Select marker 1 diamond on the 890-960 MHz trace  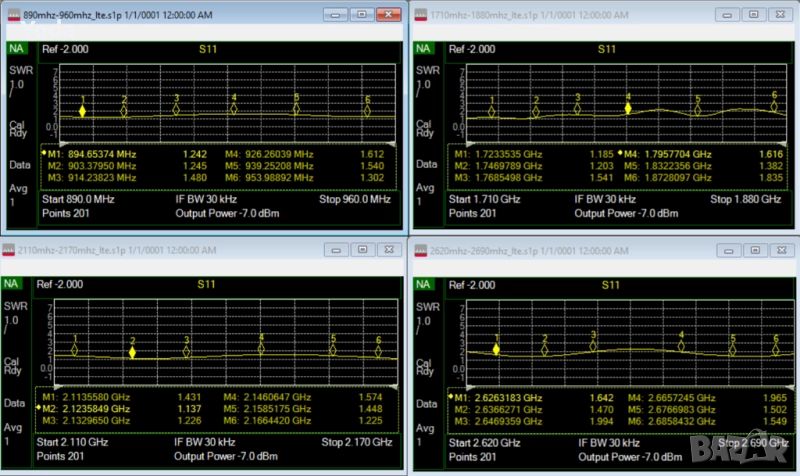click(x=83, y=111)
